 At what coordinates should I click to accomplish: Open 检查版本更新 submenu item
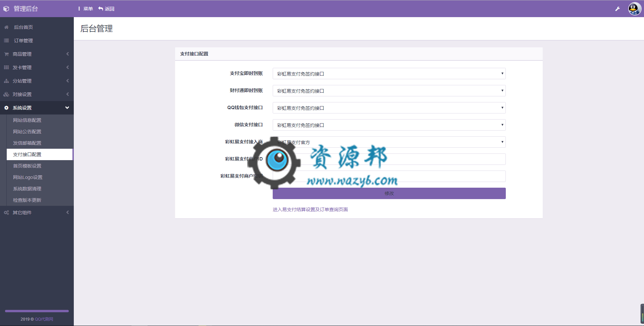click(40, 200)
